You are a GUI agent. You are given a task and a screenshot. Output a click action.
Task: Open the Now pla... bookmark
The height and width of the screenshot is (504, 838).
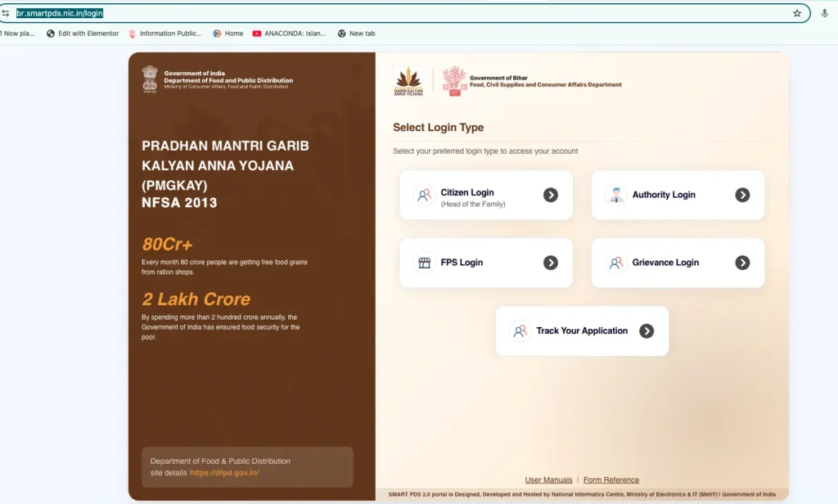(x=17, y=34)
